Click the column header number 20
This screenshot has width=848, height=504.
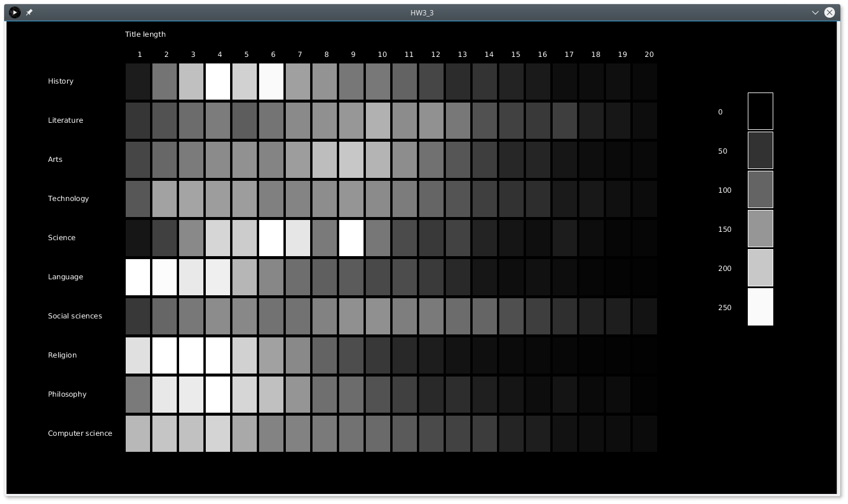[x=649, y=55]
